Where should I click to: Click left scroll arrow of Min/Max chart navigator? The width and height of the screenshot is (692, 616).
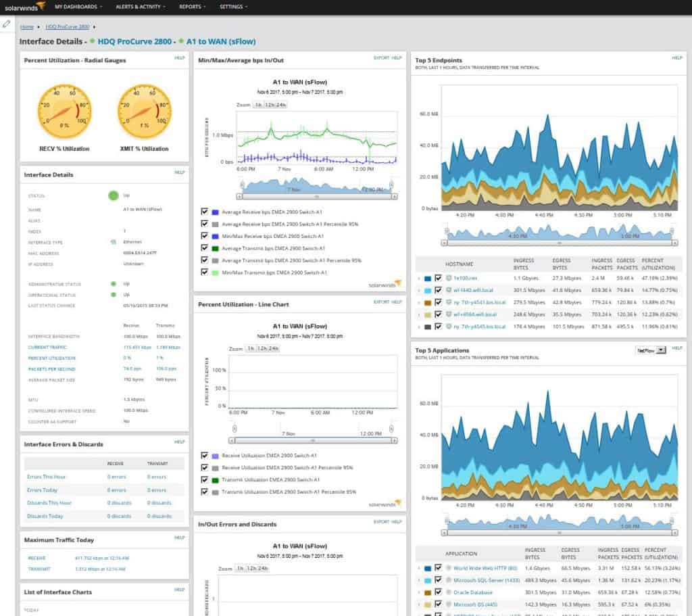(x=239, y=197)
